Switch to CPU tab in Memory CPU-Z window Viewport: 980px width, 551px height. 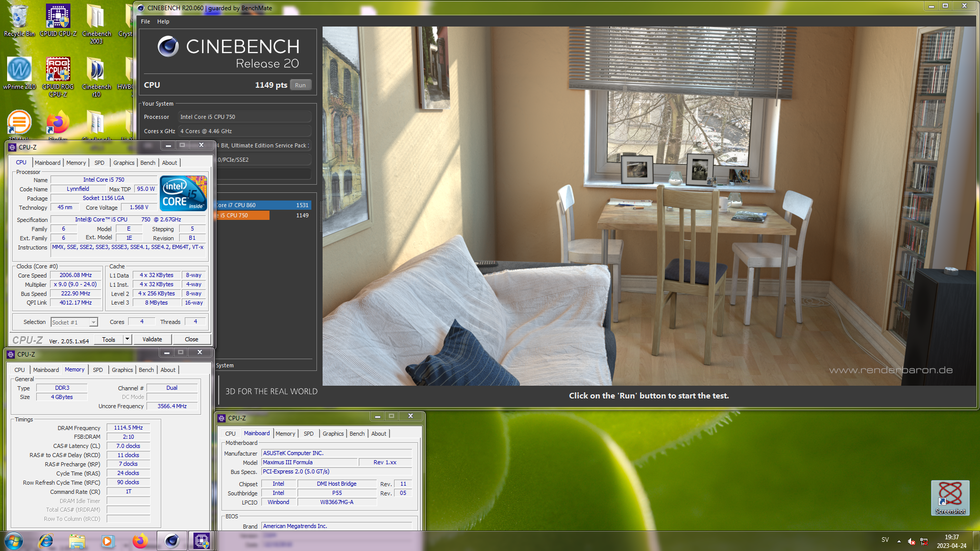[x=19, y=370]
